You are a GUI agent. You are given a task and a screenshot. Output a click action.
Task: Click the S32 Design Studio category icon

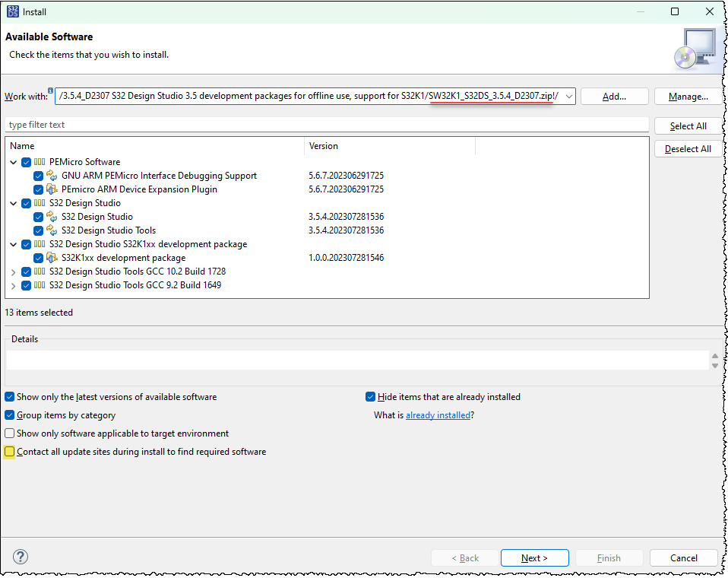tap(40, 203)
